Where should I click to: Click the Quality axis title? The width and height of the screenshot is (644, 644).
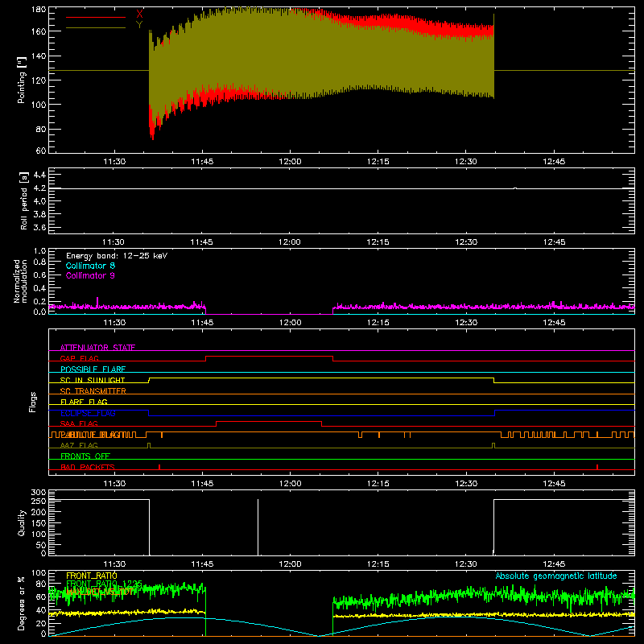22,522
